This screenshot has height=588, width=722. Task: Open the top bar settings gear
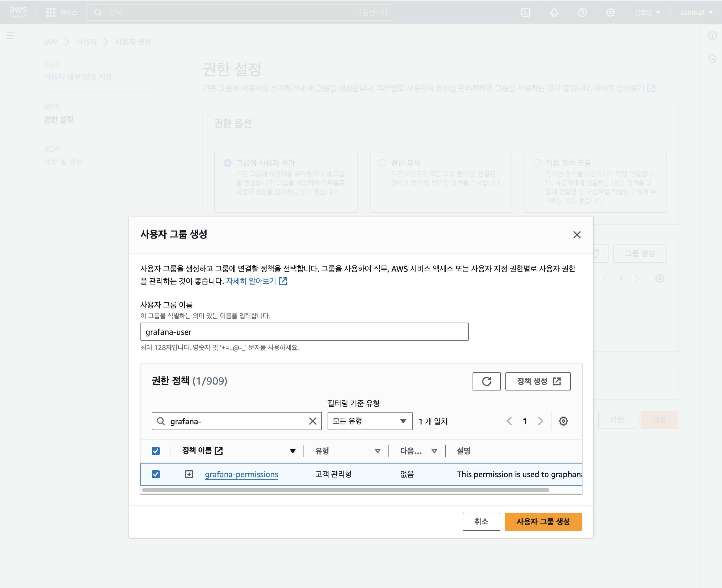click(610, 12)
